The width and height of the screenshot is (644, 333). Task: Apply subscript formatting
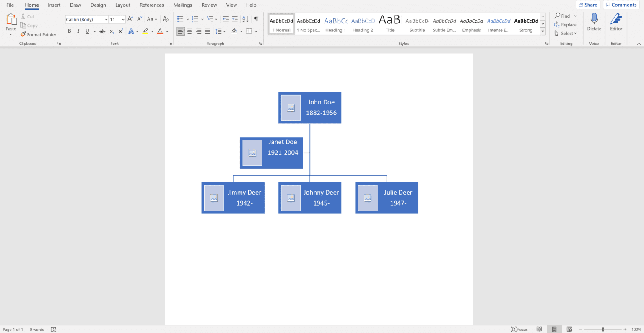pos(112,31)
